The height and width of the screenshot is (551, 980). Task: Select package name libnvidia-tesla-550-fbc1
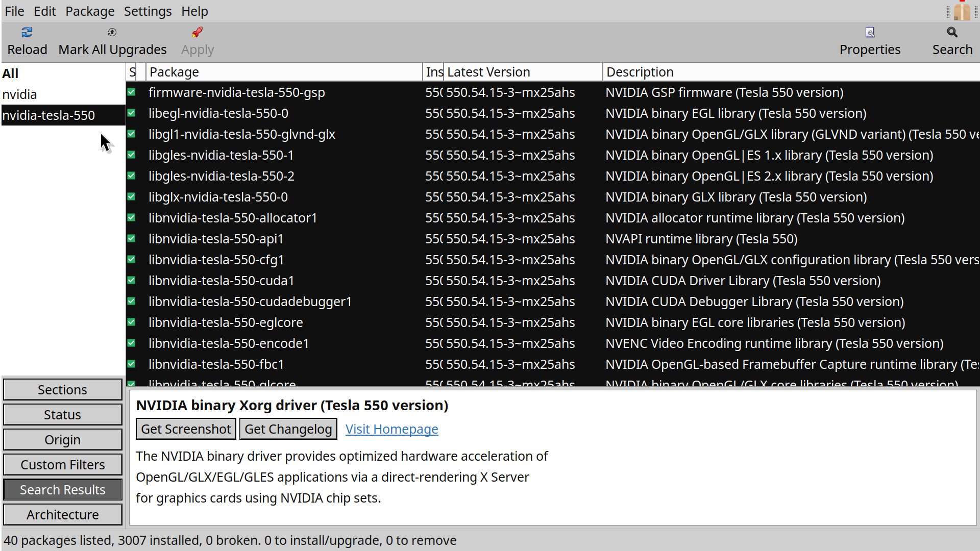(x=216, y=364)
